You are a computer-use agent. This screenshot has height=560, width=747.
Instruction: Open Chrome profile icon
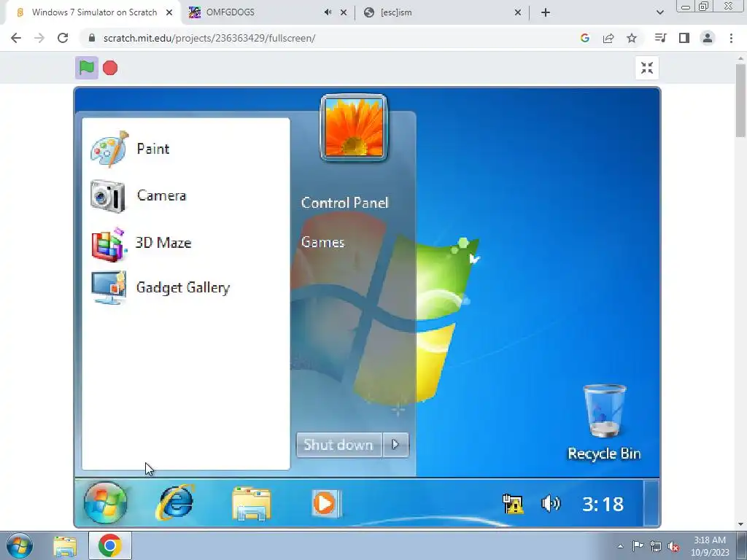[x=708, y=38]
